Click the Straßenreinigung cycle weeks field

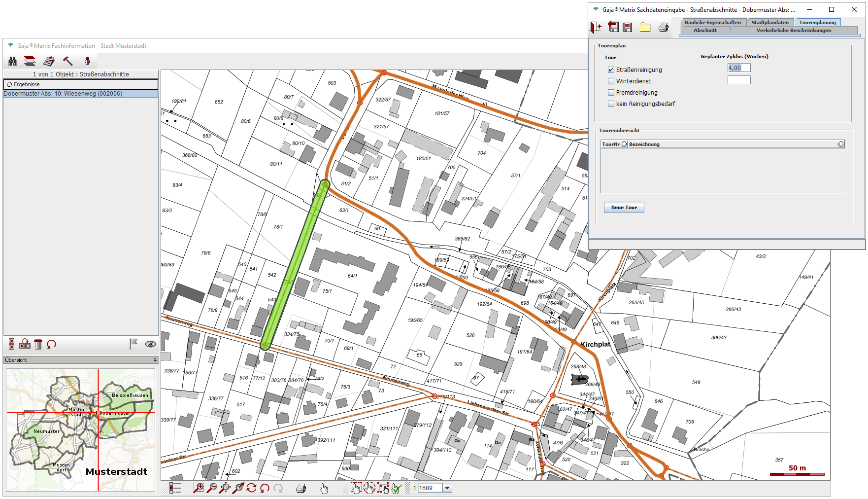point(738,68)
